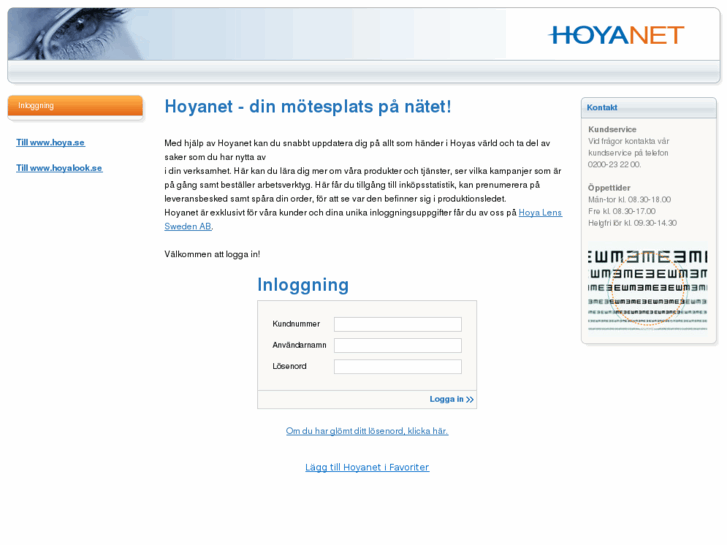Click the eye chart image in Kontakt
Viewport: 727px width, 545px height.
point(648,288)
